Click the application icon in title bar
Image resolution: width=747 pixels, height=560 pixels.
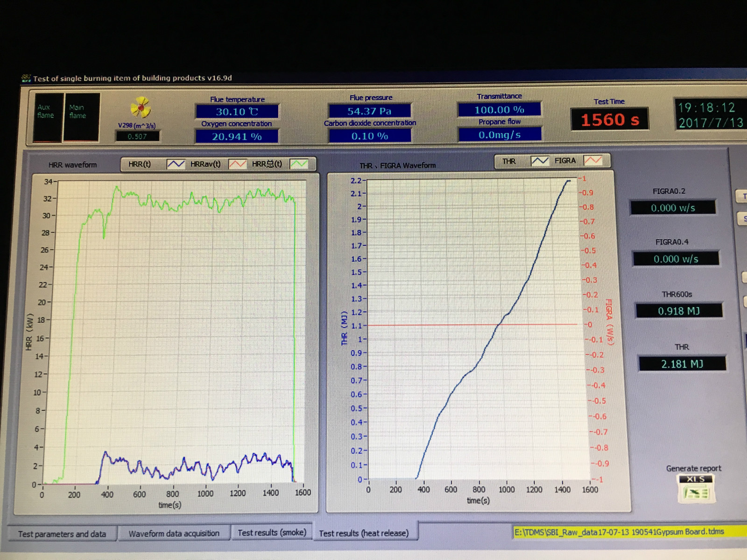[26, 78]
